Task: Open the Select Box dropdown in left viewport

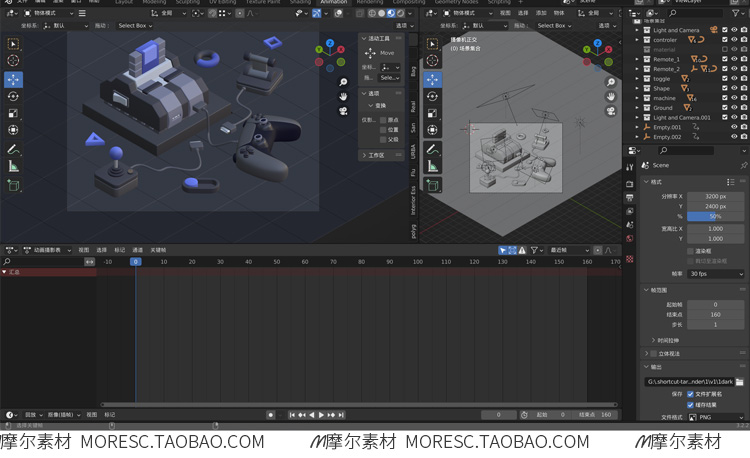Action: [x=135, y=25]
